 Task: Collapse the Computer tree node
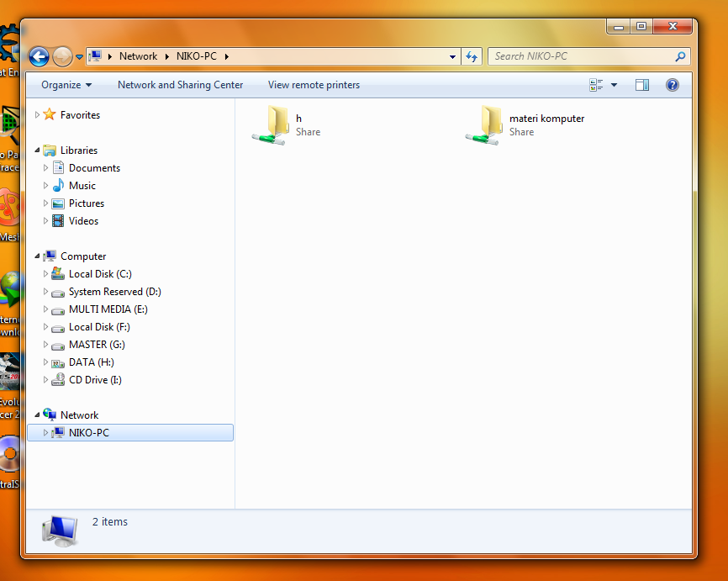click(37, 256)
